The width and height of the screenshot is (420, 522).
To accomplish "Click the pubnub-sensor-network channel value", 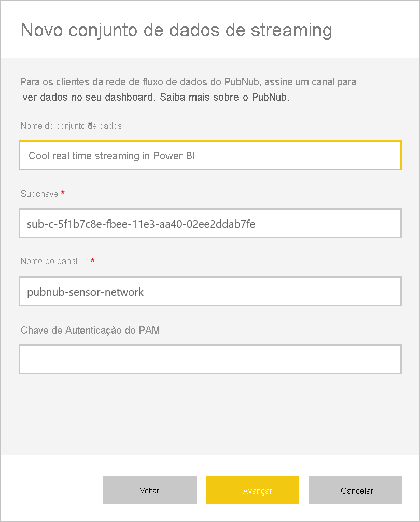I will 86,292.
